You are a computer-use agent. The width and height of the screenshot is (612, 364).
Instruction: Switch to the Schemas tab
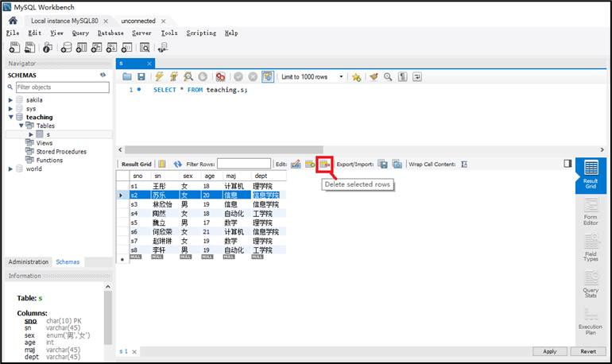(x=68, y=261)
